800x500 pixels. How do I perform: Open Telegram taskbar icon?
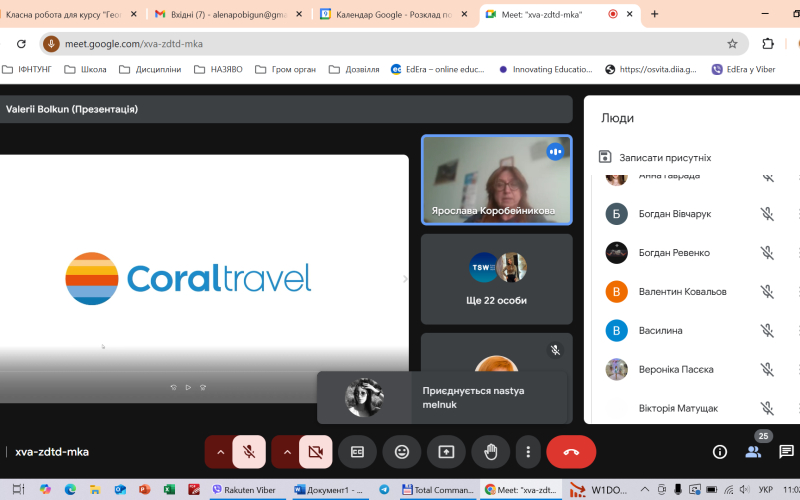tap(384, 490)
